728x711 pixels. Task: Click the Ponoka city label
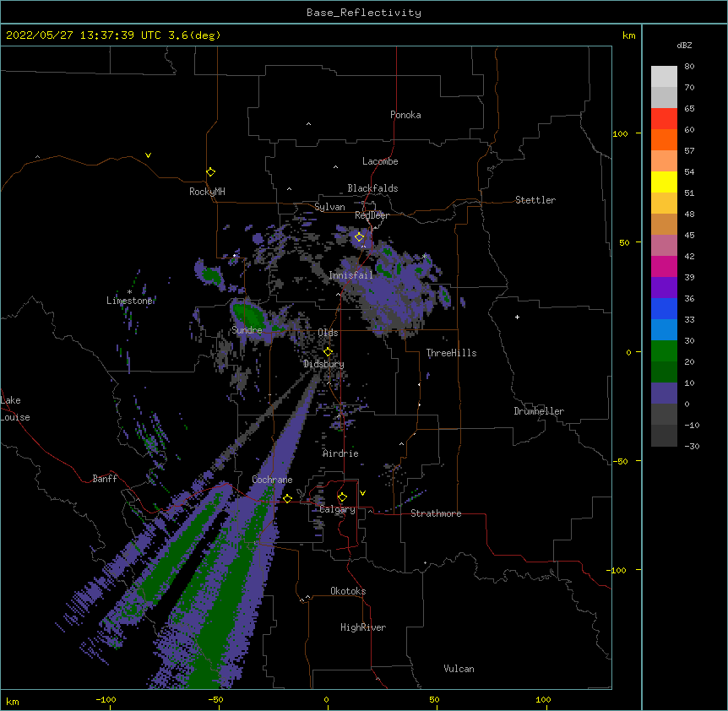point(405,115)
